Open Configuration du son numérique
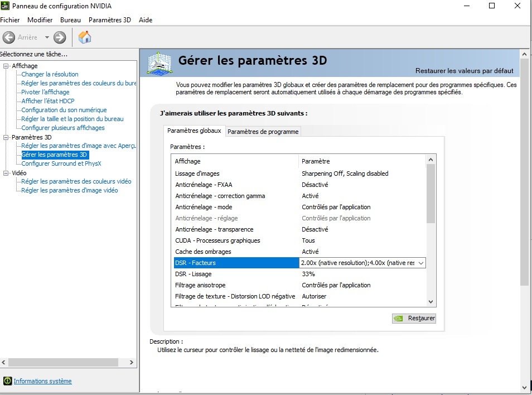Viewport: 532px width, 395px height. tap(64, 110)
